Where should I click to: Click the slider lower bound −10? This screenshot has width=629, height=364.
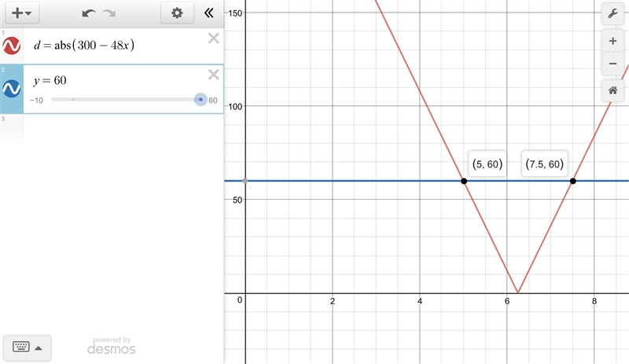pyautogui.click(x=36, y=101)
